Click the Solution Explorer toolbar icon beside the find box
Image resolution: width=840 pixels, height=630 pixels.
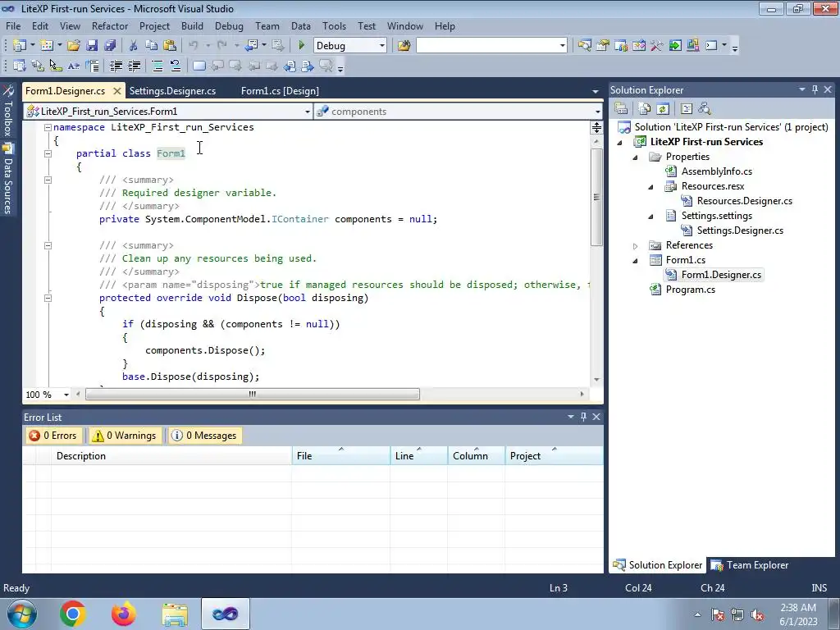[x=584, y=46]
